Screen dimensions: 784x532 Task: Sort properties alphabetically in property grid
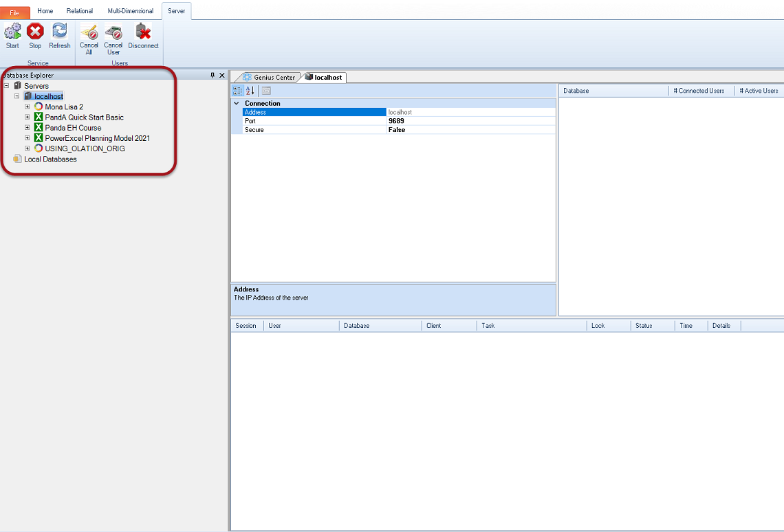250,91
